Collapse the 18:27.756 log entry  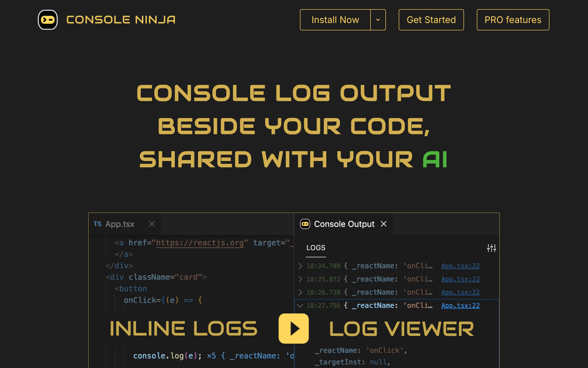click(x=300, y=306)
